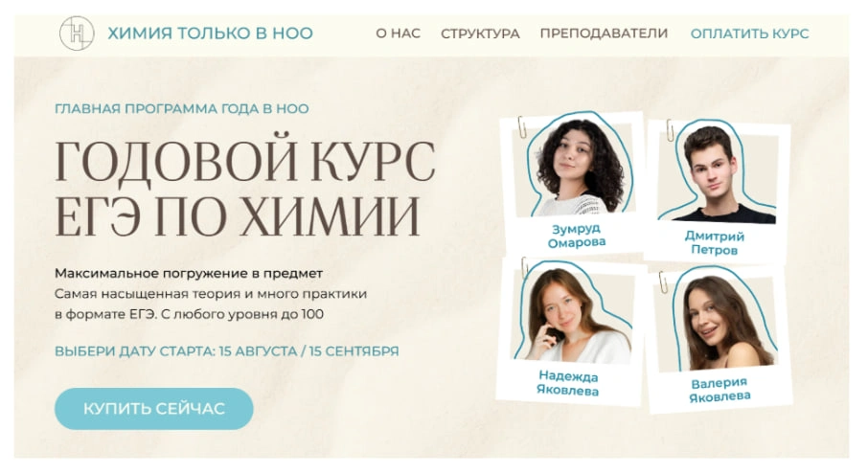This screenshot has width=868, height=474.
Task: Open the ПРЕПОДАВАТЕЛИ menu item
Action: pos(604,34)
